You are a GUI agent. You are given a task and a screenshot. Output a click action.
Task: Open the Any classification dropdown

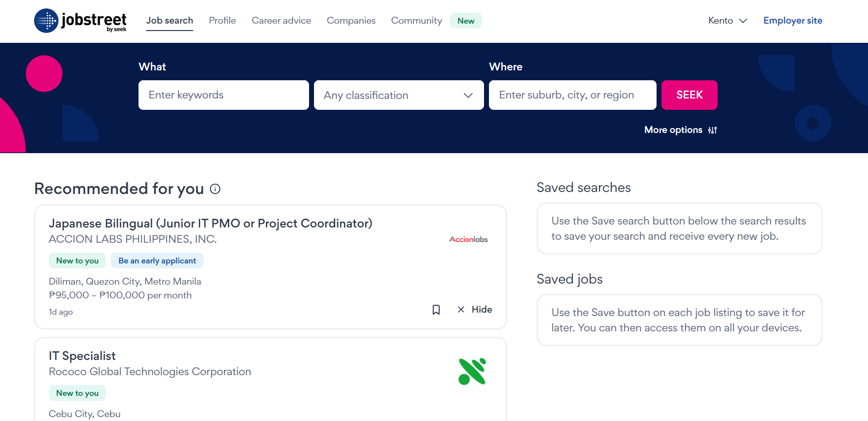pos(398,95)
